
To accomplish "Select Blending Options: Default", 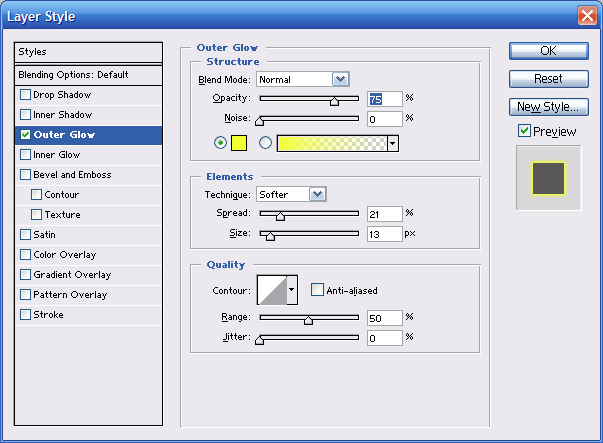I will coord(88,75).
